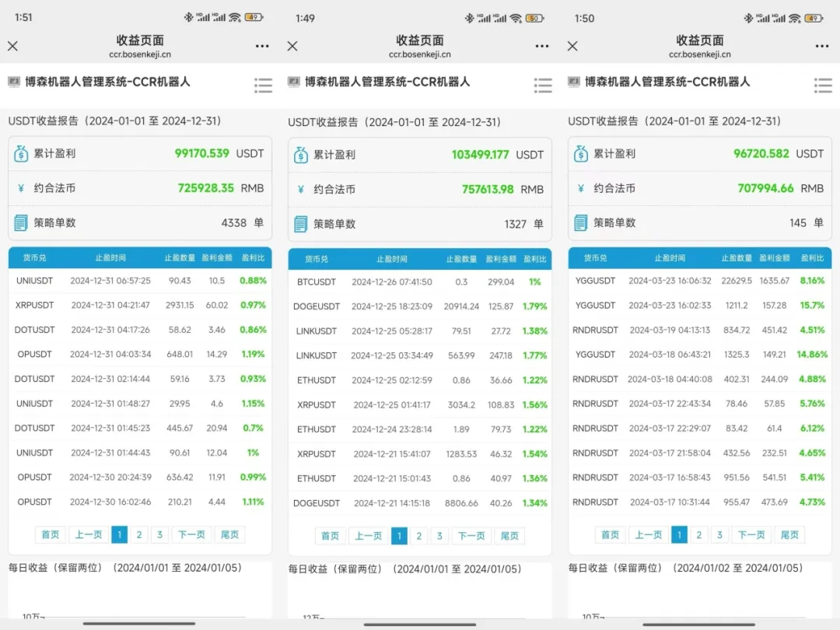
Task: Click the yen icon beside 725928.35 RMB
Action: tap(21, 188)
